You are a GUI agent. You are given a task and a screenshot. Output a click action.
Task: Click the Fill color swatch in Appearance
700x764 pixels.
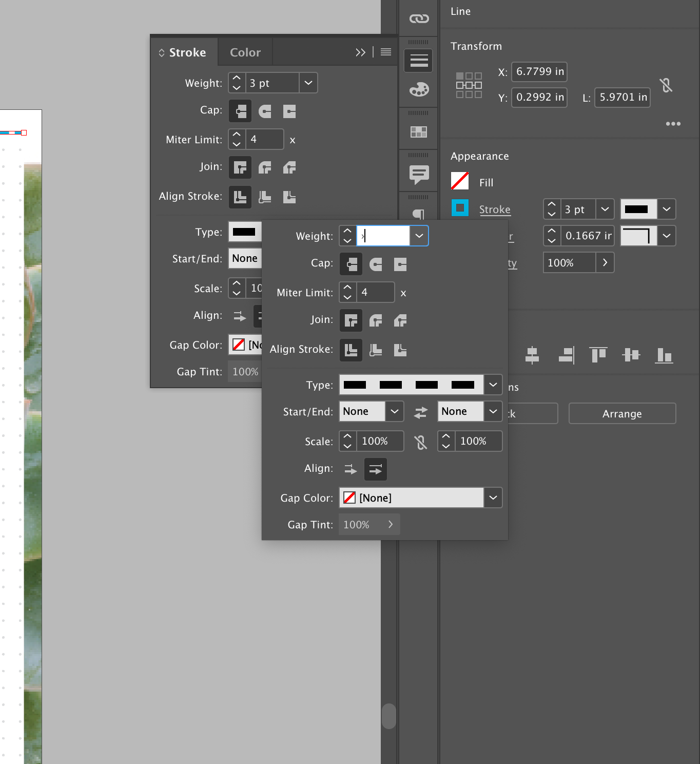[459, 181]
